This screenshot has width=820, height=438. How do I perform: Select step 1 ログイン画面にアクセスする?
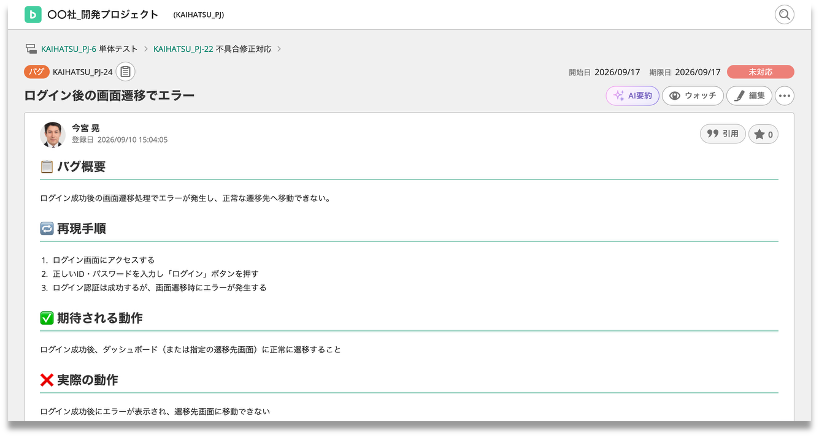coord(104,260)
